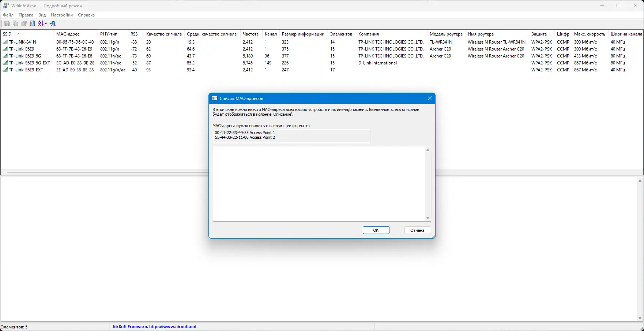Screen dimensions: 644x331
Task: Click the Save toolbar icon
Action: coord(7,23)
